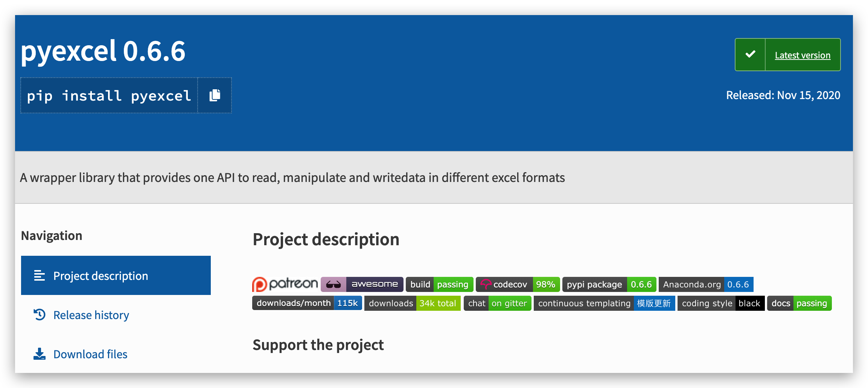The height and width of the screenshot is (388, 868).
Task: Click the Patreon logo badge
Action: pos(285,284)
